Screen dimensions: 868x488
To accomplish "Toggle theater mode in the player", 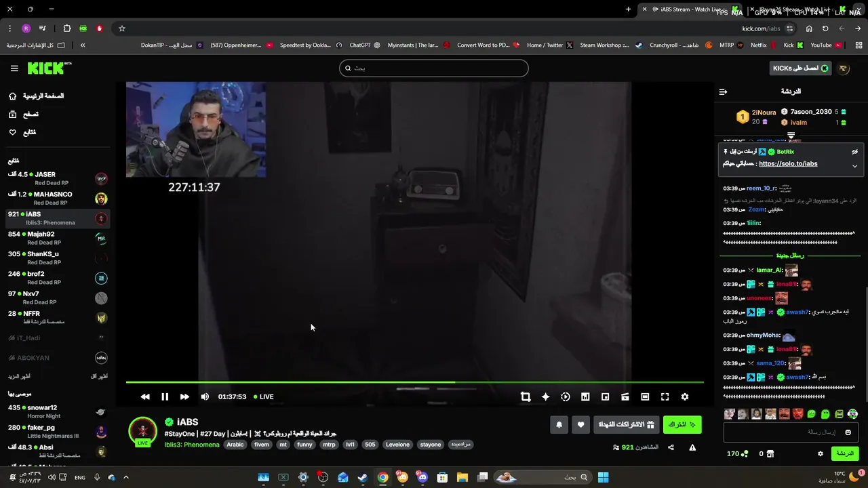I will click(x=645, y=396).
